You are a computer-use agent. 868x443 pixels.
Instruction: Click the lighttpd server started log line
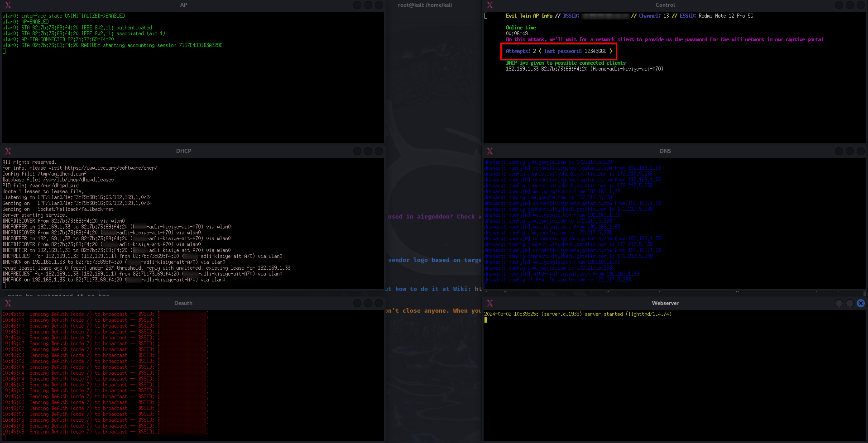tap(577, 314)
